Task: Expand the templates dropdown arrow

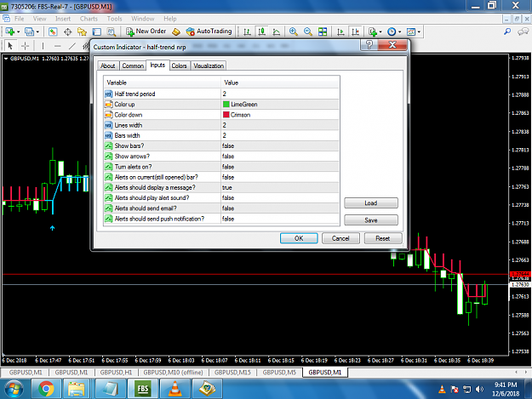Action: pyautogui.click(x=420, y=31)
